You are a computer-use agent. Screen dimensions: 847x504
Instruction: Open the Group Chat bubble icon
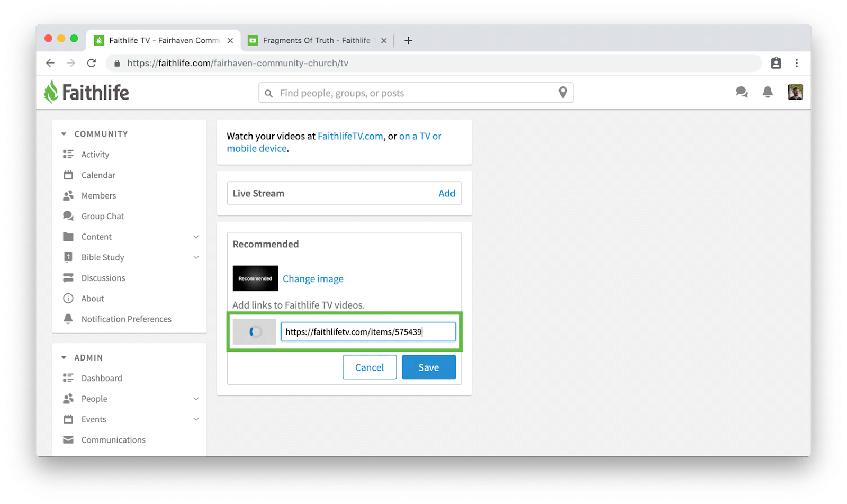[x=68, y=216]
